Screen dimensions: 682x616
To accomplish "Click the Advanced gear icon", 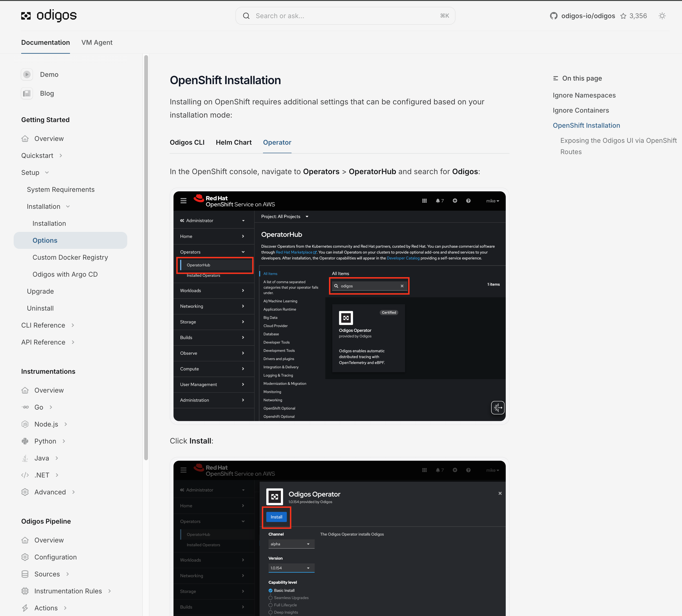I will click(25, 492).
